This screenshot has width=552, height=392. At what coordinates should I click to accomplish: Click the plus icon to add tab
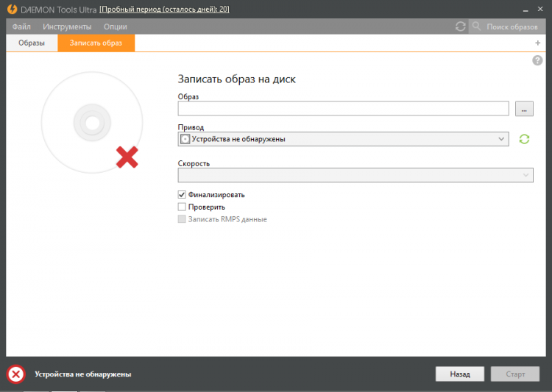[x=537, y=43]
